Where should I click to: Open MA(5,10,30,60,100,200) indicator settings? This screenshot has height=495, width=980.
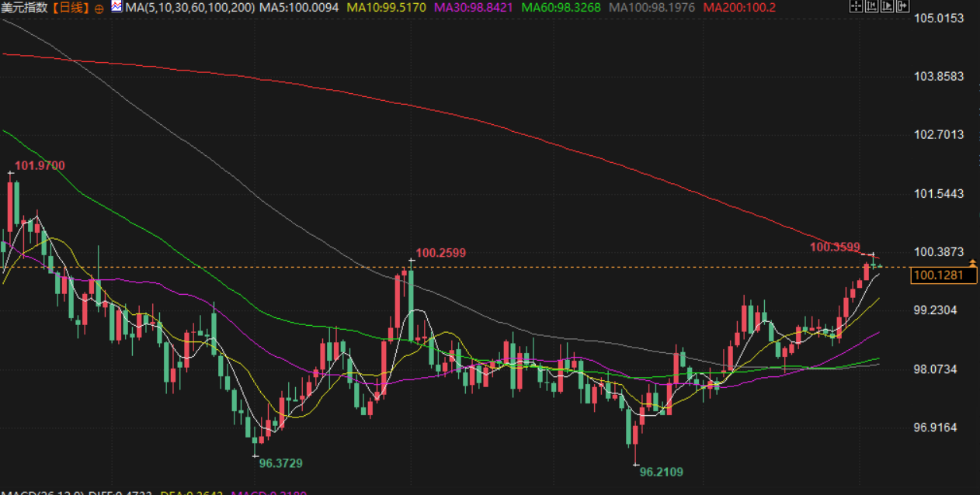pos(189,8)
